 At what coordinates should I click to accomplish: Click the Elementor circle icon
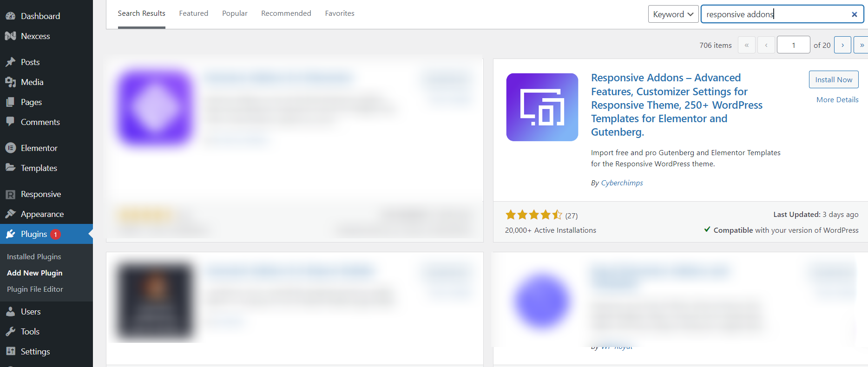(10, 148)
